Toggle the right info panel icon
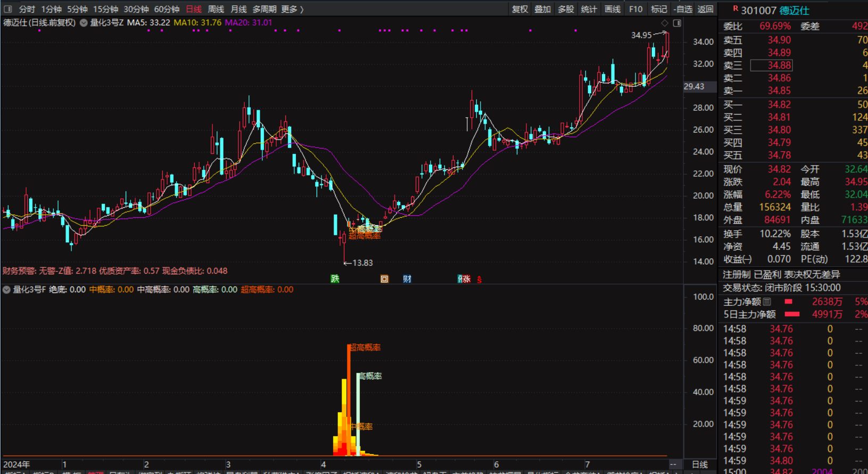 coord(677,23)
